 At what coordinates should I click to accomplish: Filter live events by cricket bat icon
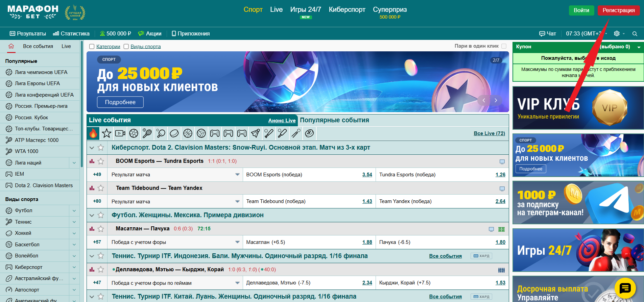click(x=283, y=133)
